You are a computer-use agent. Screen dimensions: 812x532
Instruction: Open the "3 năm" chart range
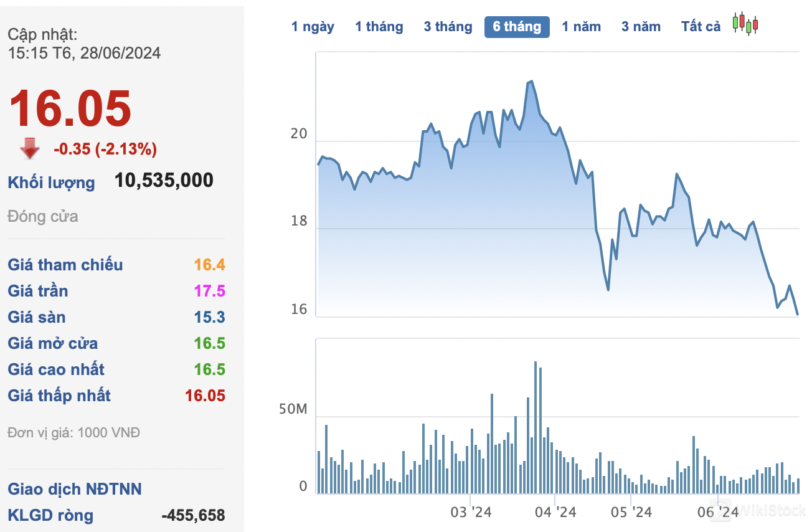click(641, 27)
